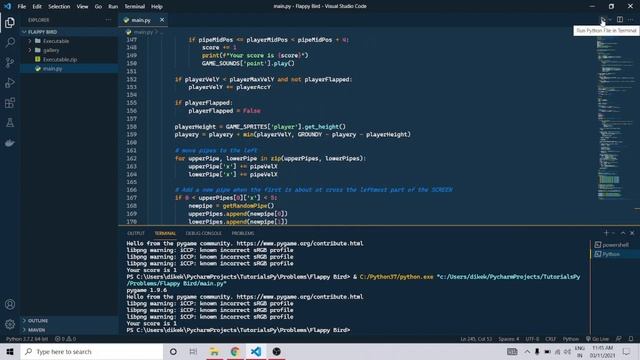Open the Run menu
Image resolution: width=640 pixels, height=360 pixels.
click(113, 7)
